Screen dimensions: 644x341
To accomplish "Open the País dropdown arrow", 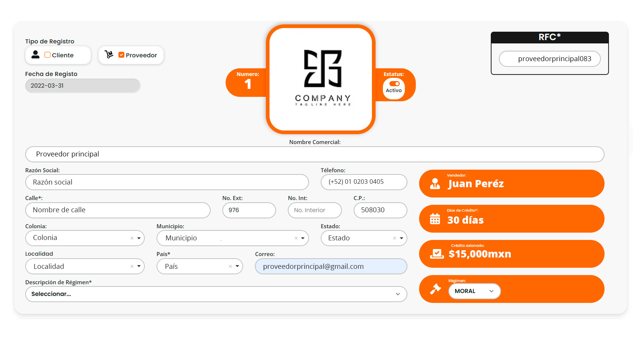I will (x=237, y=267).
